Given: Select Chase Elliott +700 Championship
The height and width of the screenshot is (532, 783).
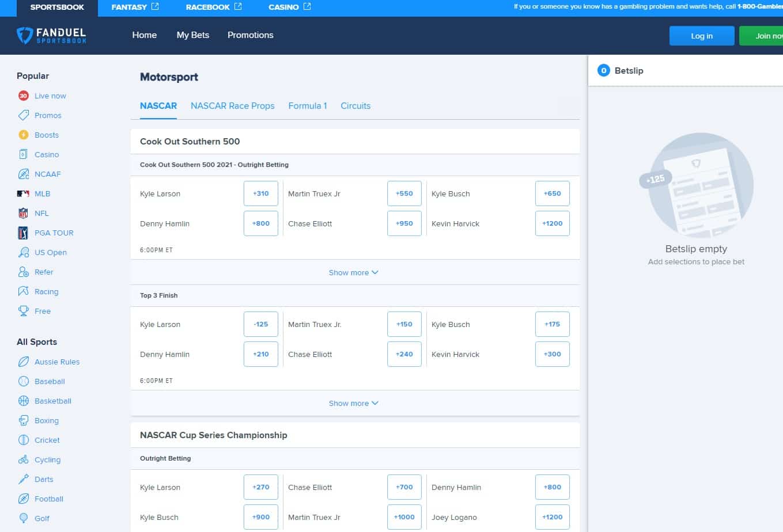Looking at the screenshot, I should [404, 487].
